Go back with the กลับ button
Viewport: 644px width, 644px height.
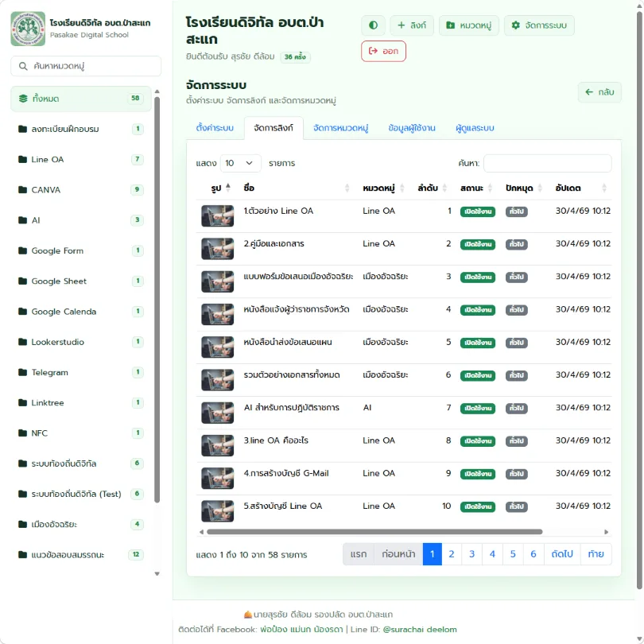pyautogui.click(x=599, y=92)
